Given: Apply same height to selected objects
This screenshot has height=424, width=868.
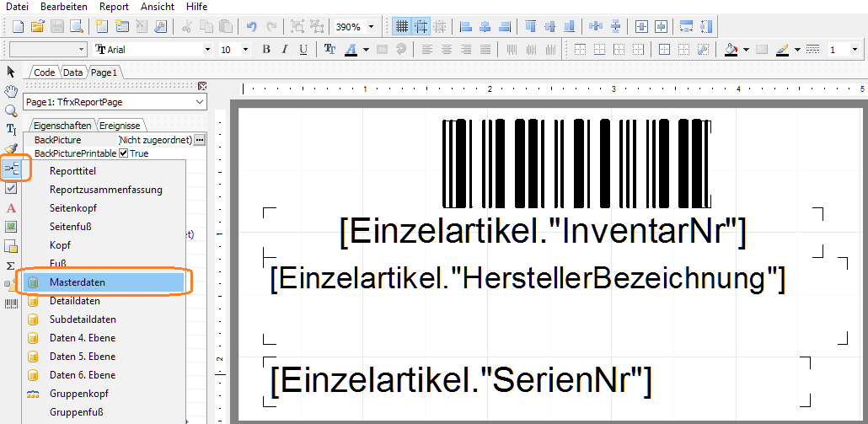Looking at the screenshot, I should 706,26.
